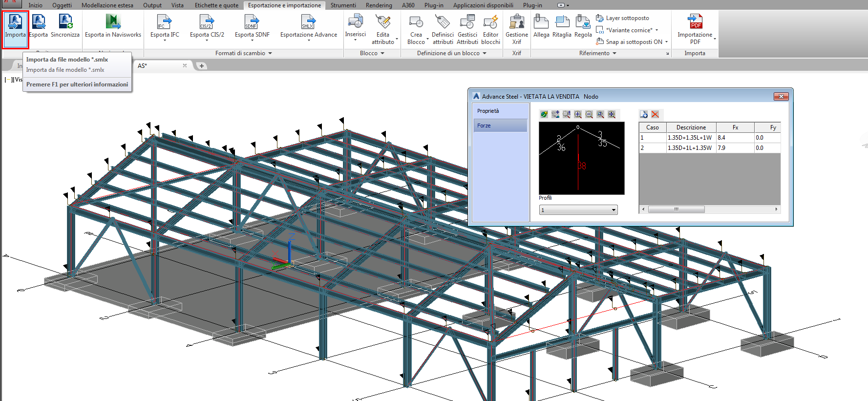Open a new drawing tab with plus

point(201,66)
